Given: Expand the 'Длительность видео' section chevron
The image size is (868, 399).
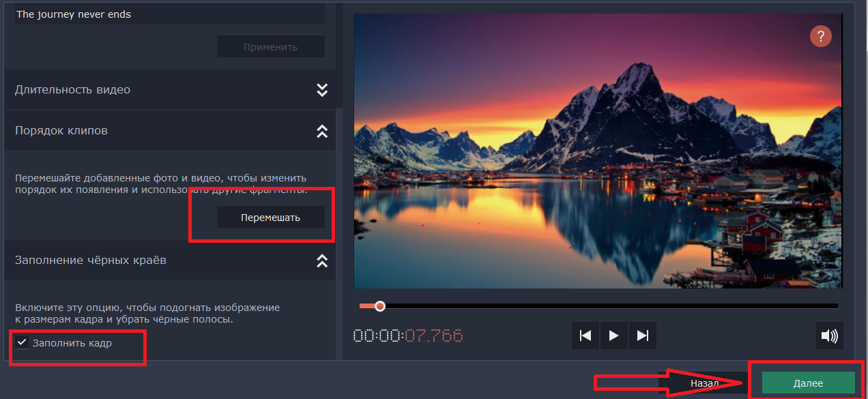Looking at the screenshot, I should click(322, 90).
